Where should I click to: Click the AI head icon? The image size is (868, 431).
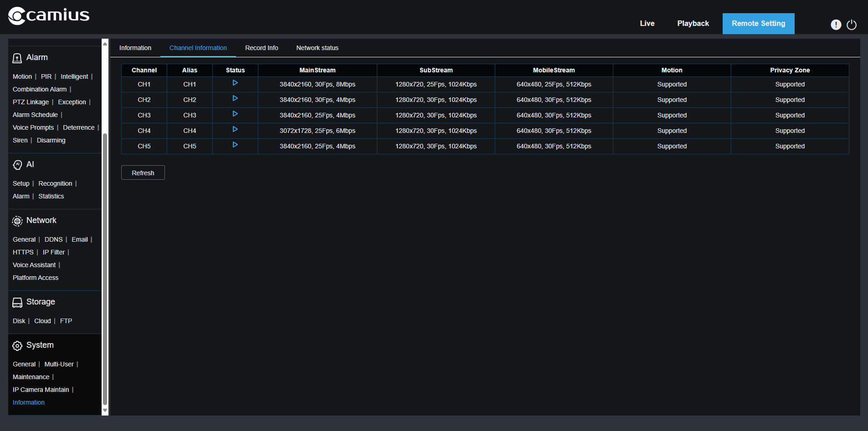pos(17,165)
